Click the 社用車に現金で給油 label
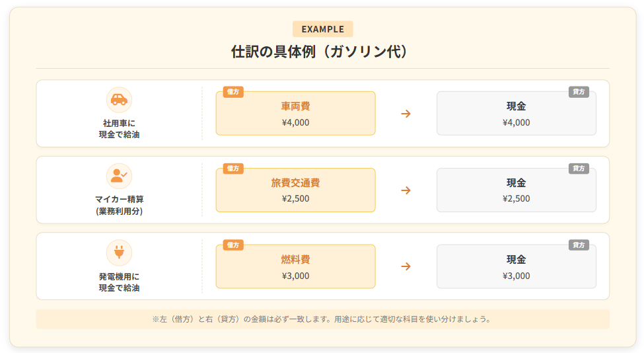This screenshot has width=644, height=353. [x=119, y=129]
